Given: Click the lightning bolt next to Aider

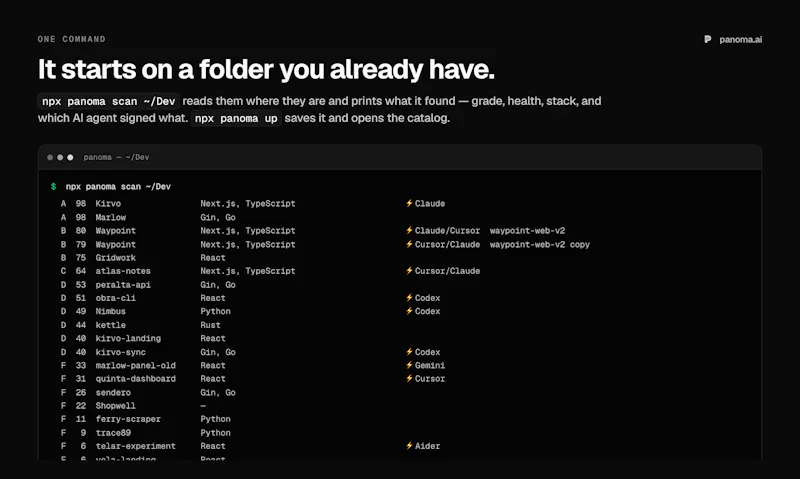Looking at the screenshot, I should (x=409, y=445).
